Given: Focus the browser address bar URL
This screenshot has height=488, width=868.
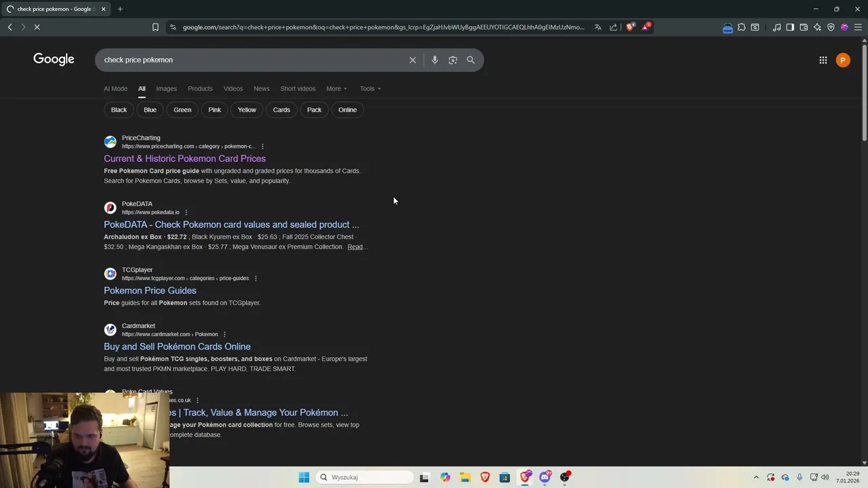Looking at the screenshot, I should (383, 27).
